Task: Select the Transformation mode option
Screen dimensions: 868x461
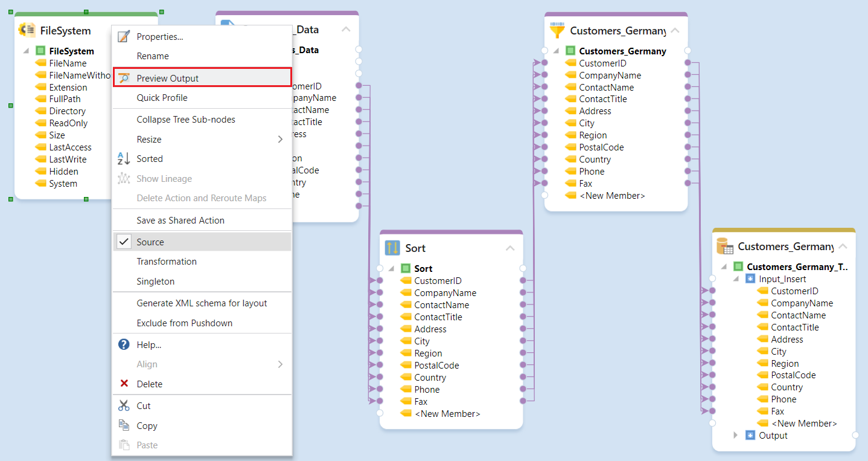Action: coord(167,262)
